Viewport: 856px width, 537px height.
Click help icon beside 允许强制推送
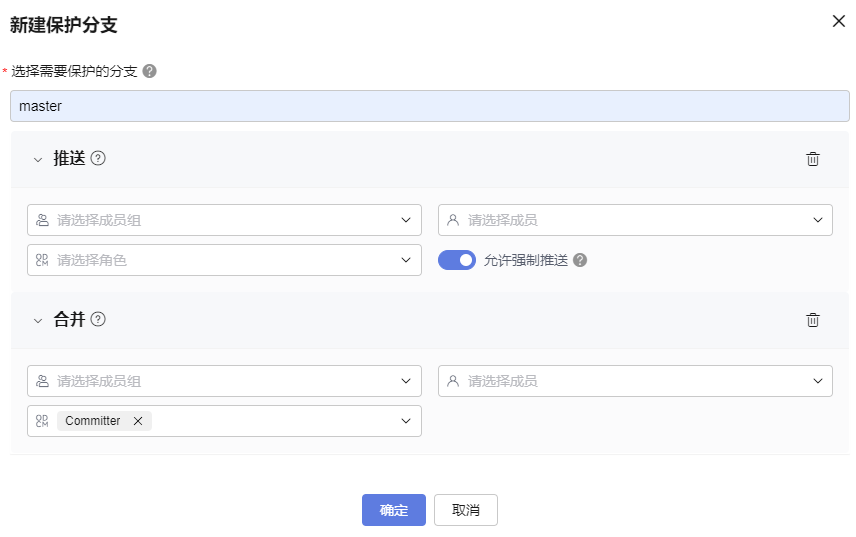click(580, 260)
